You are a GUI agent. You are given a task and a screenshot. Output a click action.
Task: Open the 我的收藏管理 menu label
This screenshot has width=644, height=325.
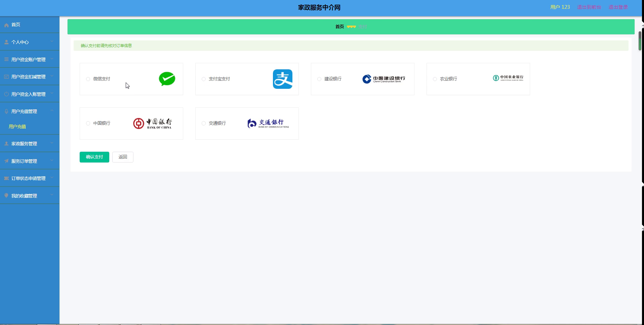tap(24, 196)
